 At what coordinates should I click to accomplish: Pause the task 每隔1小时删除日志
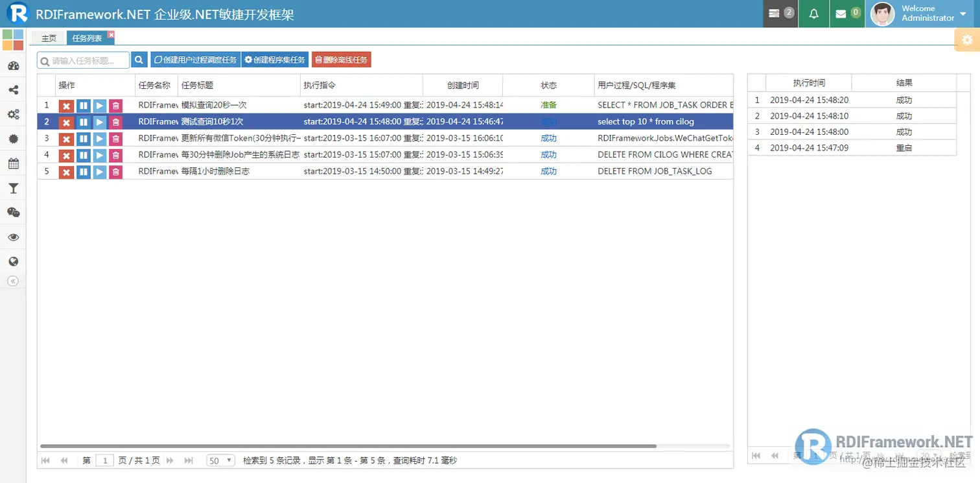point(84,172)
